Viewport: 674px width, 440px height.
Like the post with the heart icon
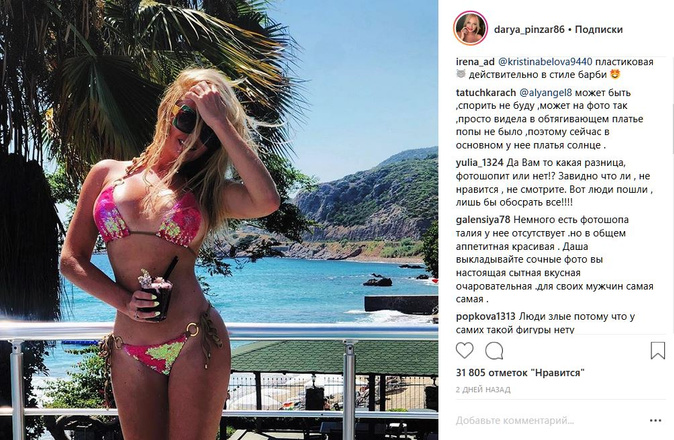point(465,351)
